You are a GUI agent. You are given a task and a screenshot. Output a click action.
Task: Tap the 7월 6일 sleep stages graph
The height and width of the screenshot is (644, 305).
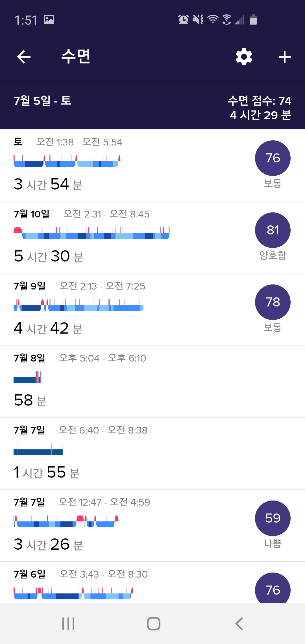point(73,593)
